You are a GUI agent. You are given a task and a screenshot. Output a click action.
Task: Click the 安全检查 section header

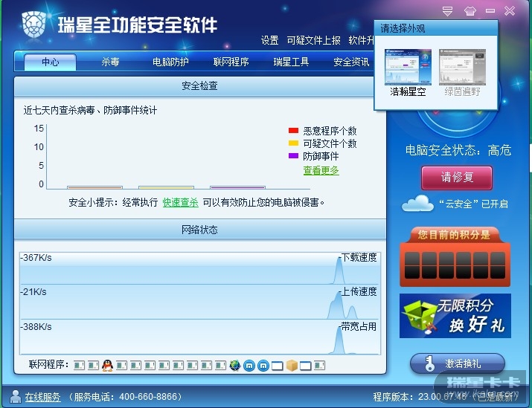tap(200, 86)
